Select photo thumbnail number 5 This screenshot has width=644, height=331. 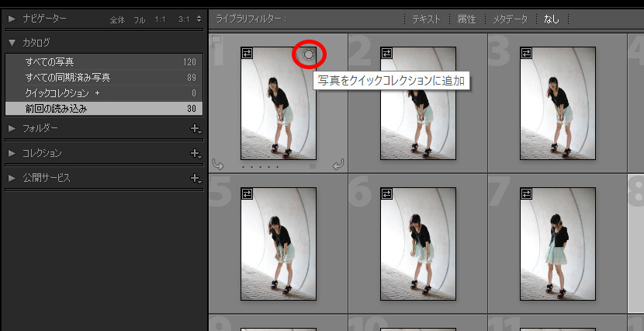(279, 244)
